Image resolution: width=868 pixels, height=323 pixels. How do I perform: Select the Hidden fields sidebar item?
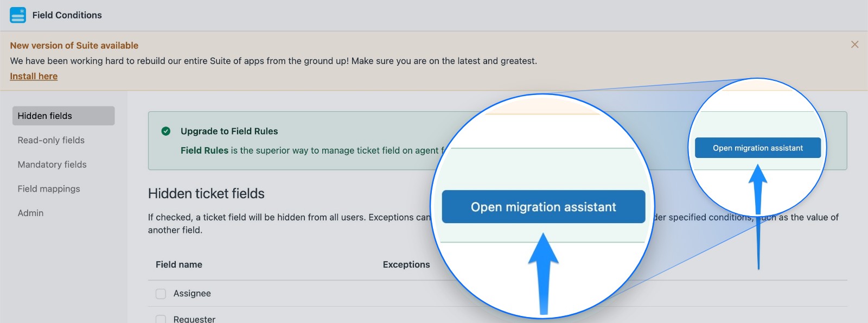pos(63,116)
